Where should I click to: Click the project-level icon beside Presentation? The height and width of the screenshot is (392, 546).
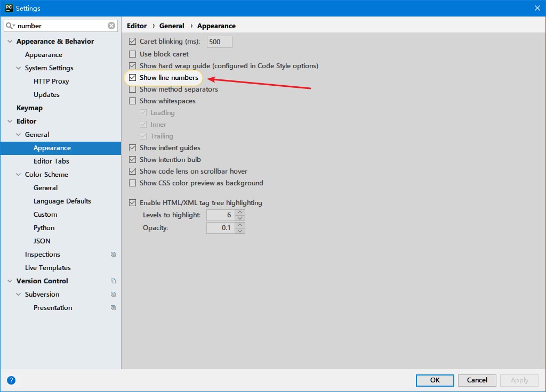point(113,308)
